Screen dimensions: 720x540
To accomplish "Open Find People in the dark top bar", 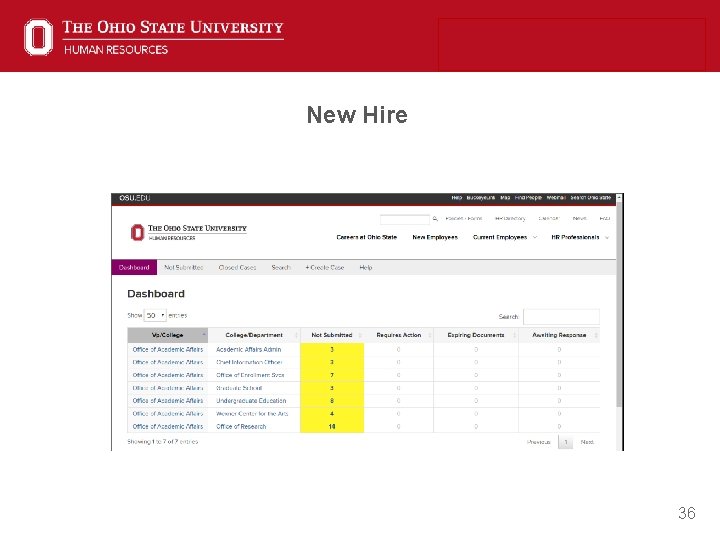I will (x=528, y=198).
